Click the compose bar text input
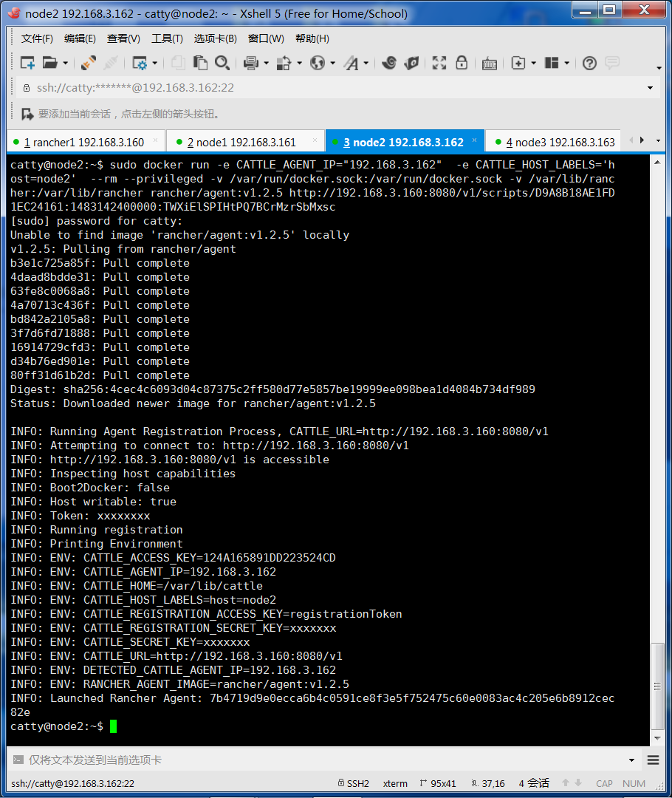 pos(326,760)
